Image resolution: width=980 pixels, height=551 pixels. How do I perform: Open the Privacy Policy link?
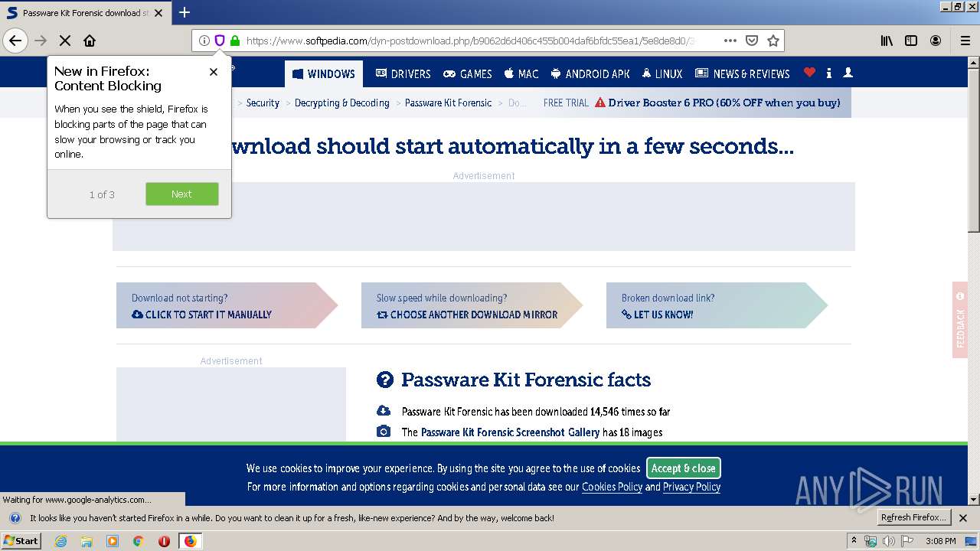click(691, 487)
